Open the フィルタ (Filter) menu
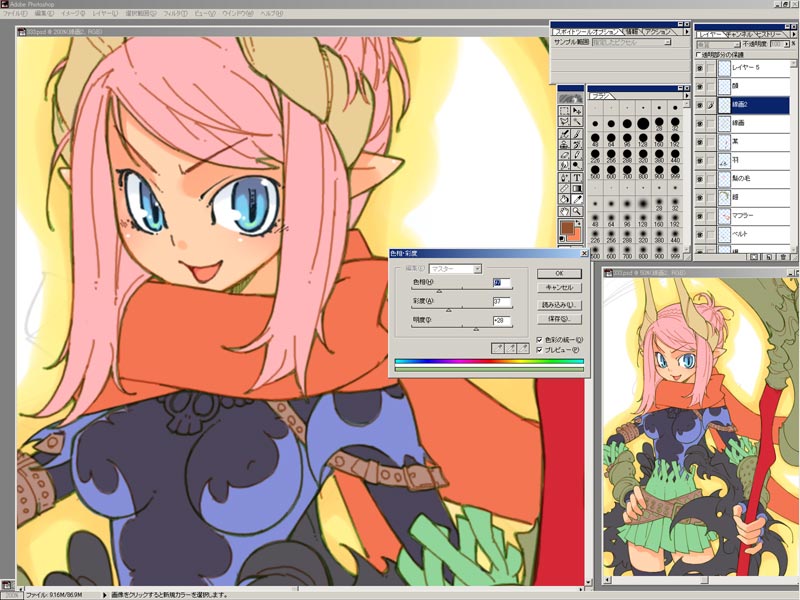 click(x=175, y=13)
